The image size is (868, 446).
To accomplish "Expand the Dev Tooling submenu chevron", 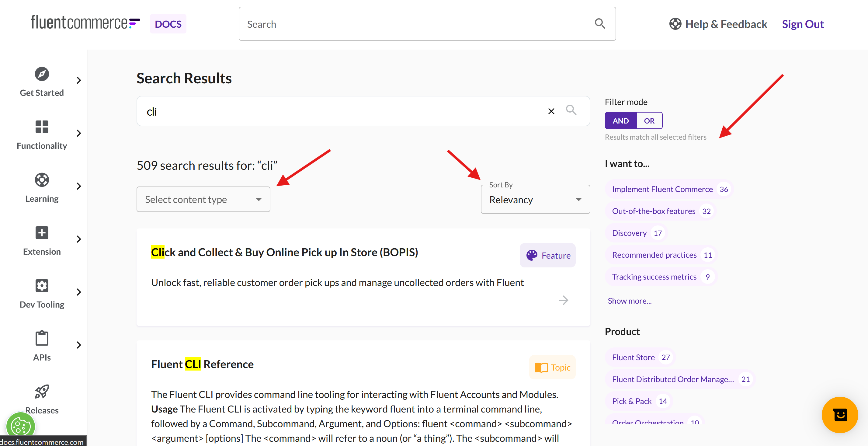I will pyautogui.click(x=78, y=292).
